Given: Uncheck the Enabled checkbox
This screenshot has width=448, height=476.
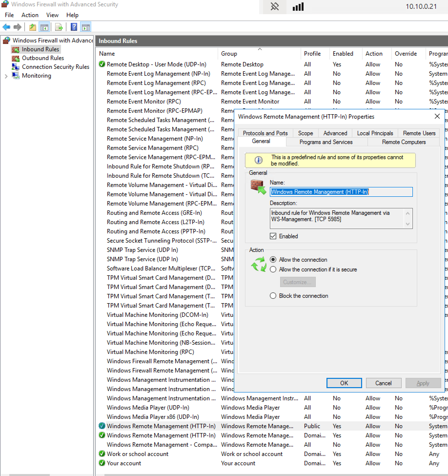Looking at the screenshot, I should click(273, 236).
